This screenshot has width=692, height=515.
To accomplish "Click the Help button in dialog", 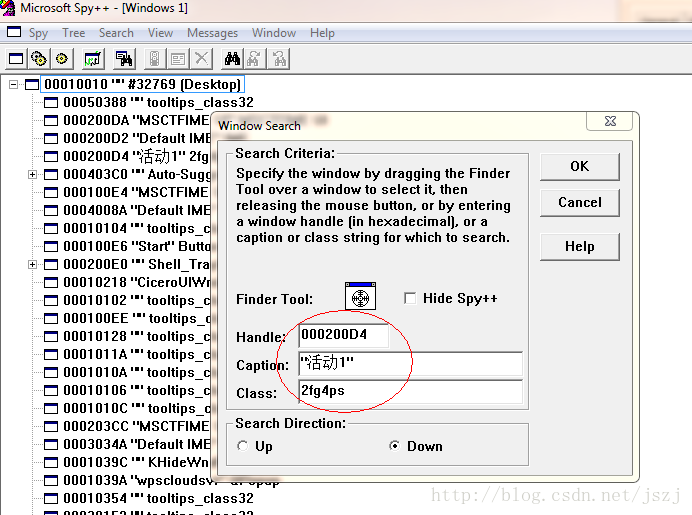I will (x=579, y=246).
